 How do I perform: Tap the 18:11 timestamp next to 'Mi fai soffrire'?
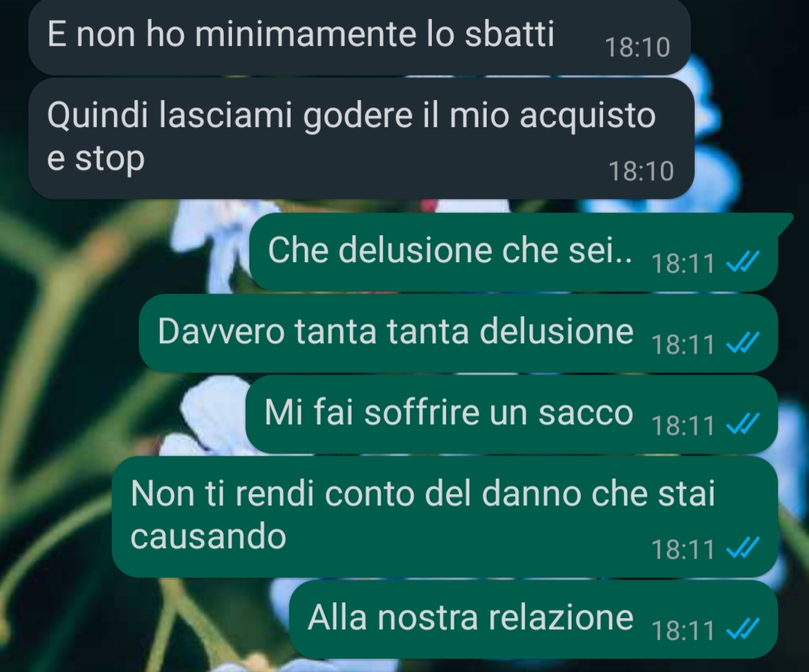(683, 426)
